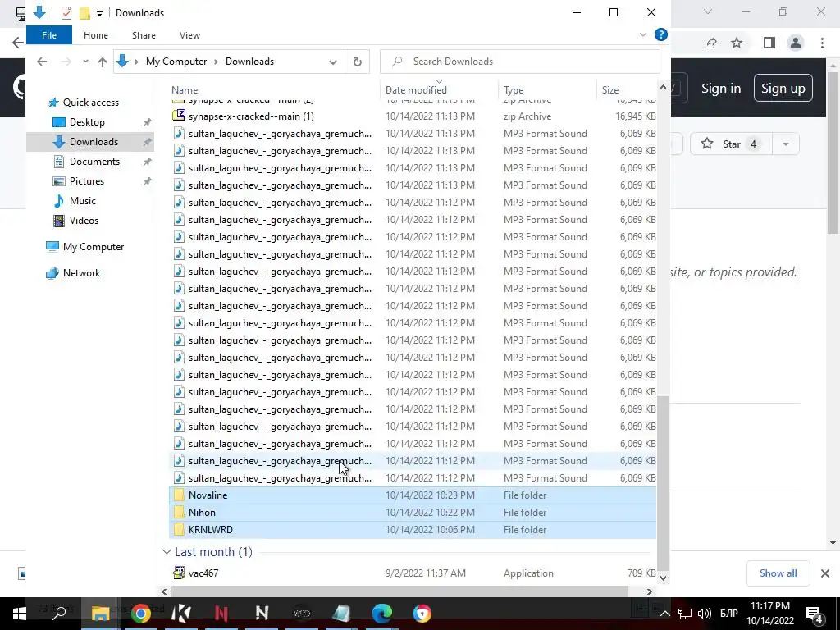Sort by the Type column header
This screenshot has width=840, height=630.
coord(547,90)
